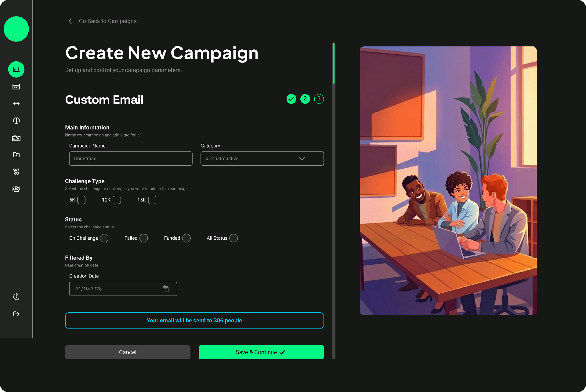The height and width of the screenshot is (392, 586).
Task: Select the On Challenge status radio
Action: pyautogui.click(x=104, y=238)
